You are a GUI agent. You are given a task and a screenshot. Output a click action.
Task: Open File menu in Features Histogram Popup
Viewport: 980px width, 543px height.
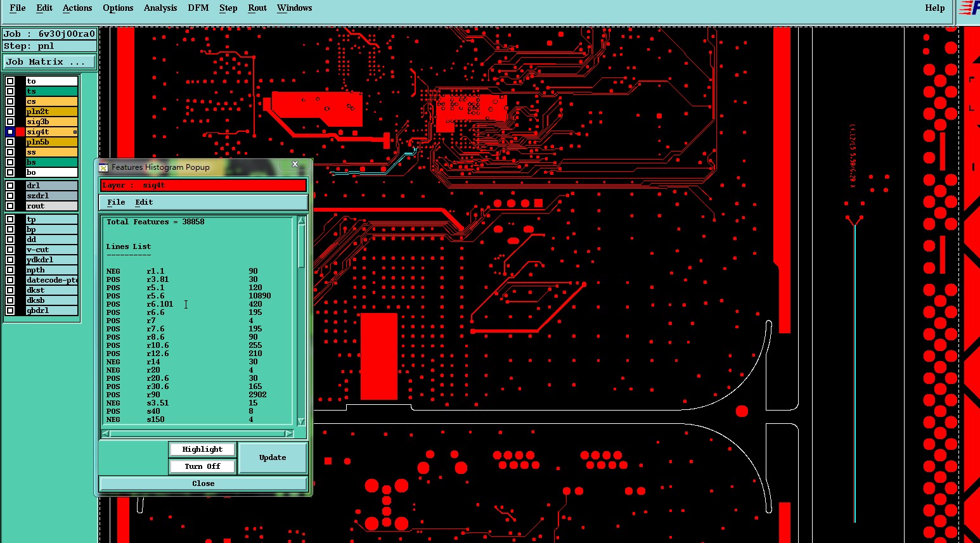click(116, 202)
